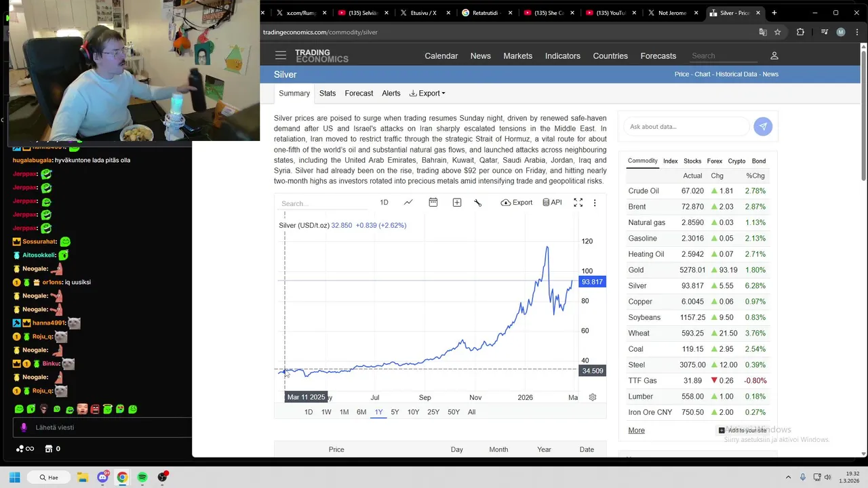
Task: Click the chart symbol Search field
Action: [322, 203]
